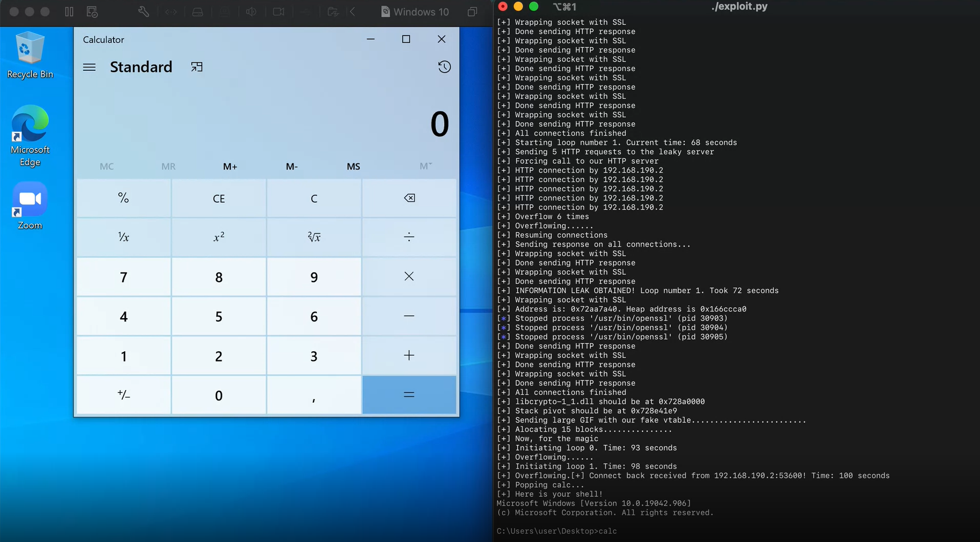Click the divide operator key

pos(409,237)
